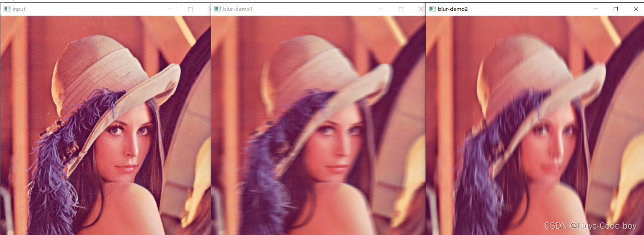Click the blur-demo2 window's app icon
The height and width of the screenshot is (235, 644).
pyautogui.click(x=433, y=9)
